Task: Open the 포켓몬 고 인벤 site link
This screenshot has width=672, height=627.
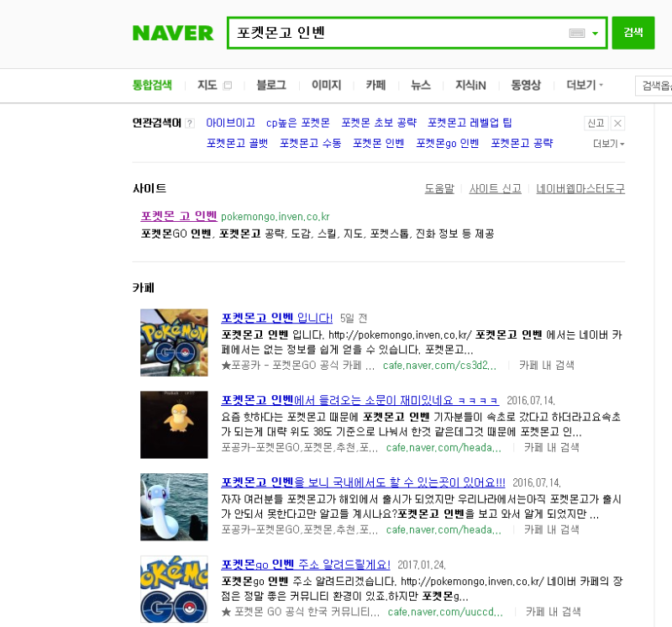Action: (179, 216)
